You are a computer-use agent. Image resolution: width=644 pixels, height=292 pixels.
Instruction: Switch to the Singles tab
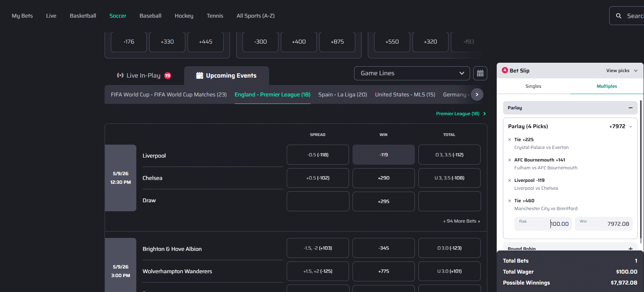(x=533, y=86)
